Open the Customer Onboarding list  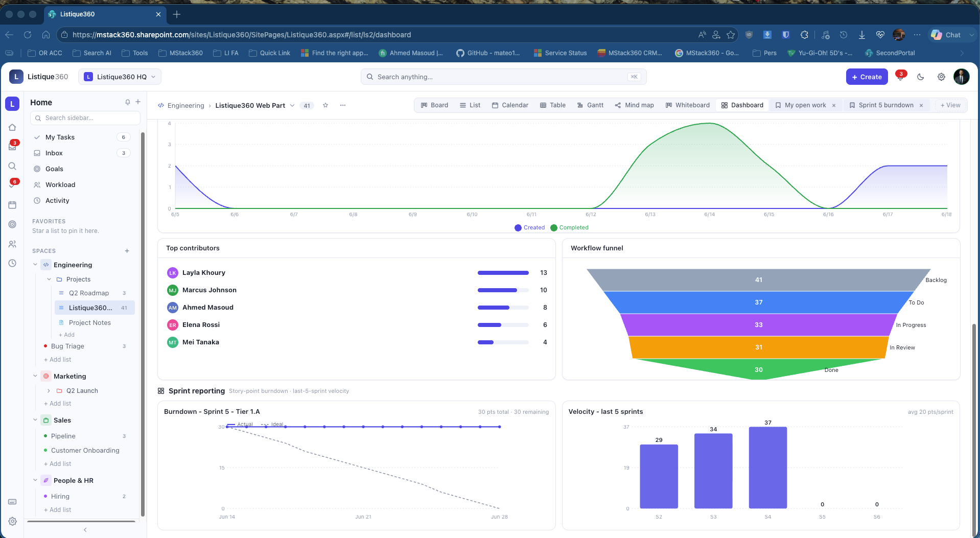click(84, 450)
